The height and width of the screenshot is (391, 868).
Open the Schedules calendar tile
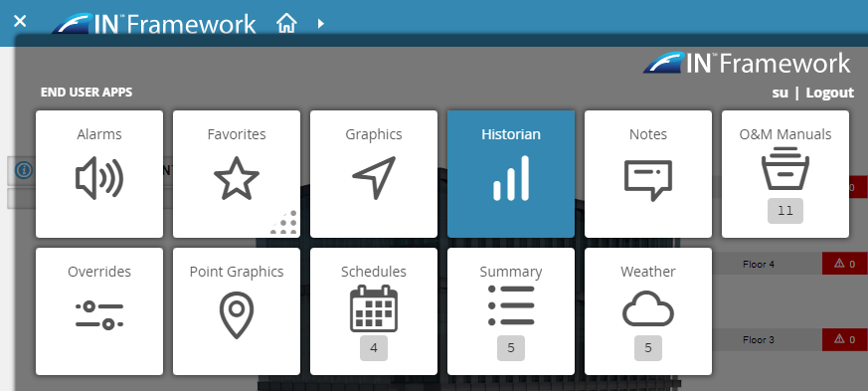[374, 311]
